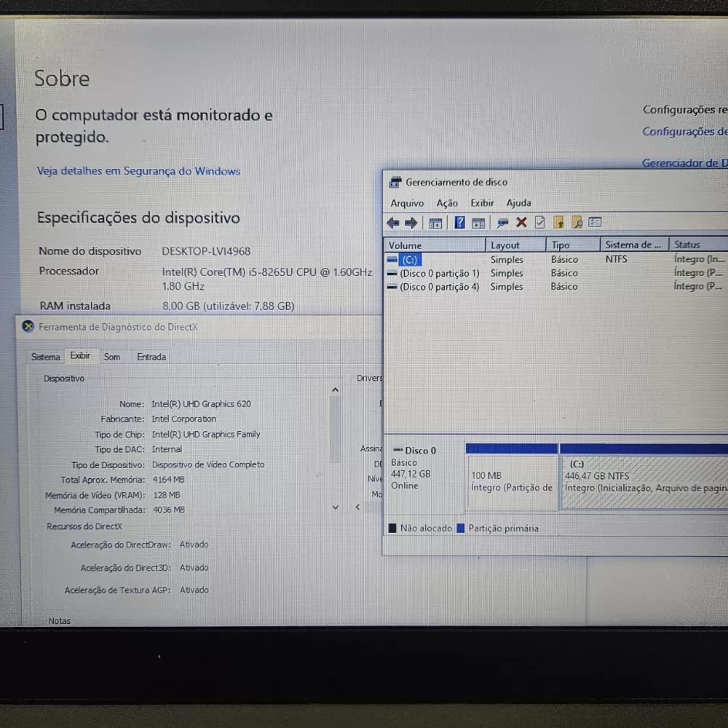728x728 pixels.
Task: Click the Disco 0 Básico 447,12 GB label
Action: [424, 472]
